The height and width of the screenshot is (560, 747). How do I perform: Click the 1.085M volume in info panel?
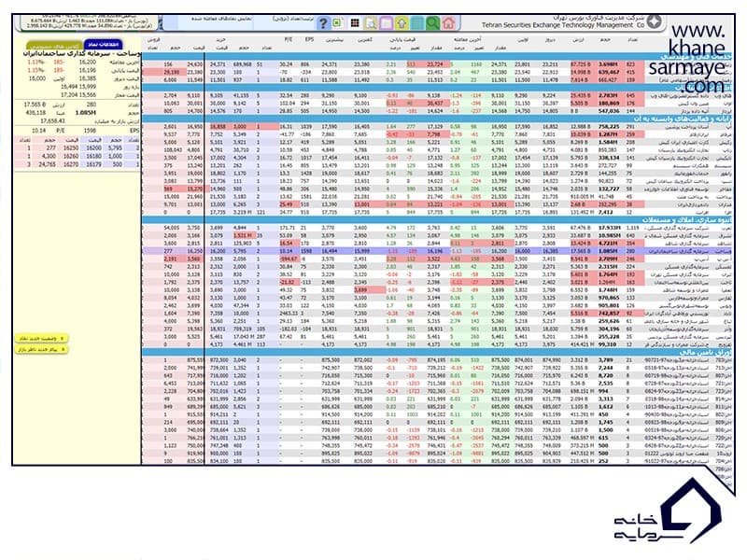(86, 113)
